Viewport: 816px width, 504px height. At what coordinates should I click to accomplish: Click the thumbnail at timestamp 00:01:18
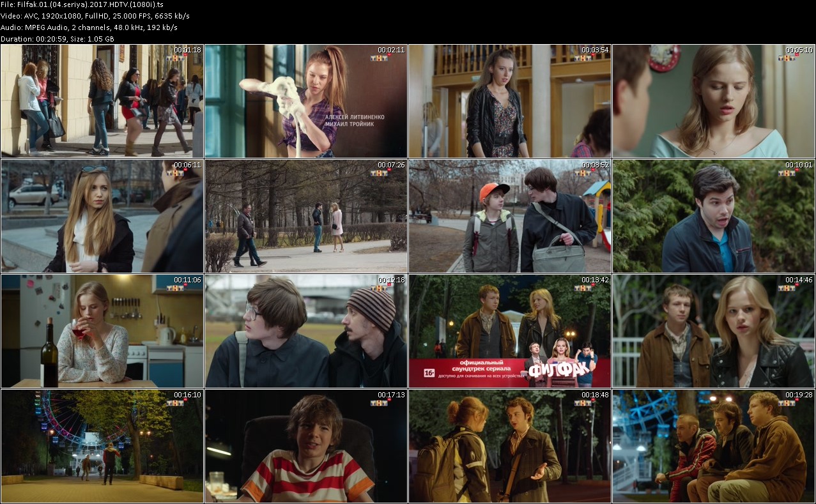click(102, 101)
